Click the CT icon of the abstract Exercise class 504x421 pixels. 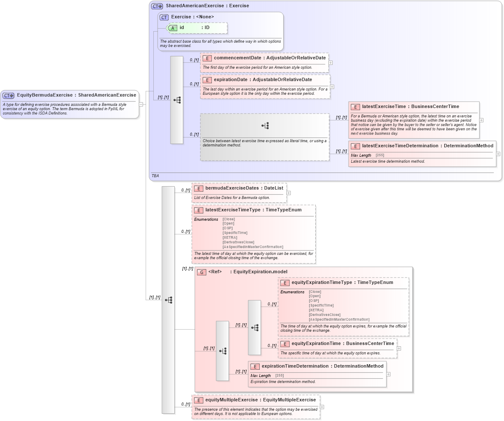(x=164, y=17)
